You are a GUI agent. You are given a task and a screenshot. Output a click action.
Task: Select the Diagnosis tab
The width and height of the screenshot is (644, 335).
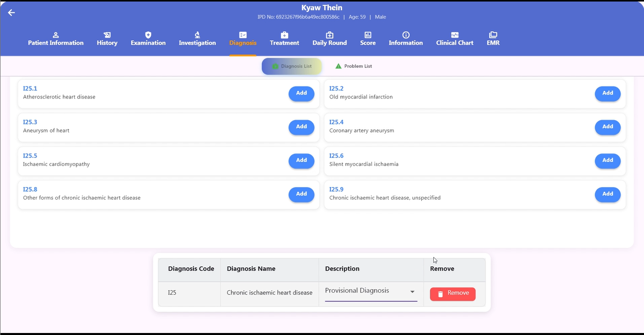243,39
